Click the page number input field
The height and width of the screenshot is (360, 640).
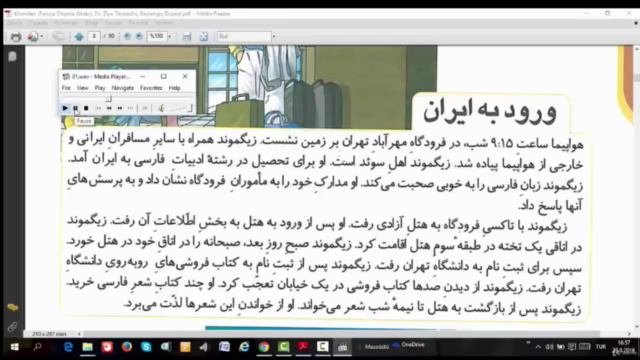click(94, 36)
